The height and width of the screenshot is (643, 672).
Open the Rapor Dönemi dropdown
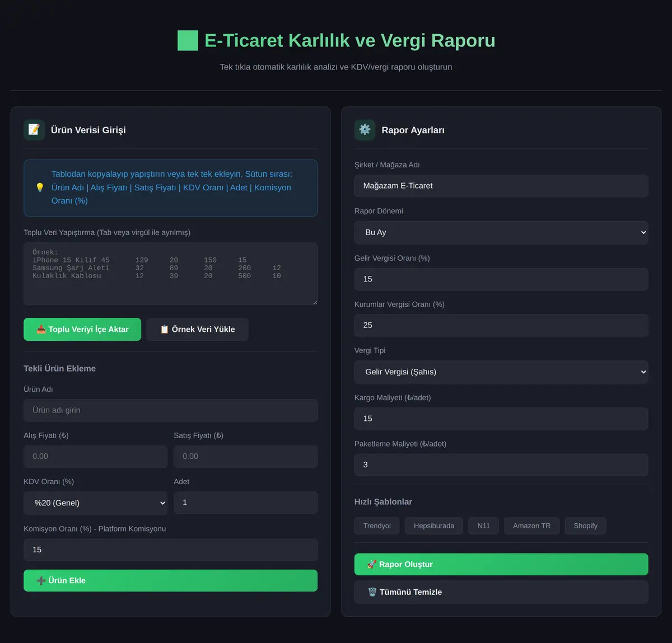[501, 232]
